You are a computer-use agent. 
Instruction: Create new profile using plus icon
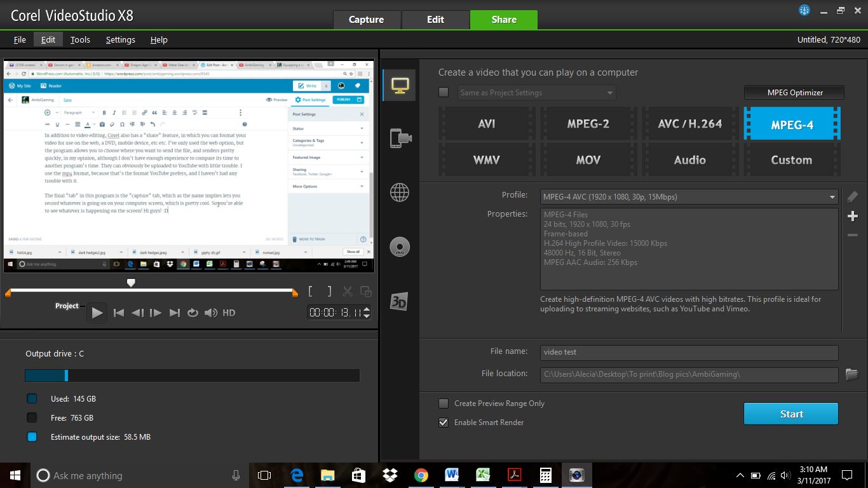point(852,216)
